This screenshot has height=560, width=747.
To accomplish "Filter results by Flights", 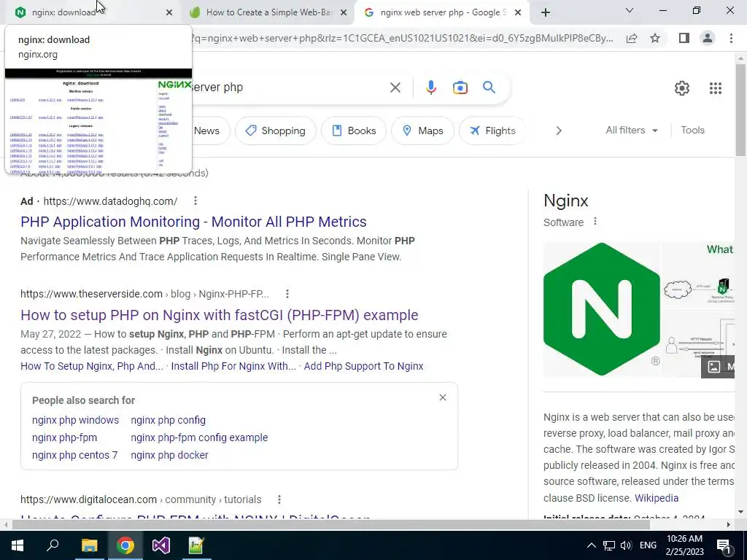I will 492,131.
